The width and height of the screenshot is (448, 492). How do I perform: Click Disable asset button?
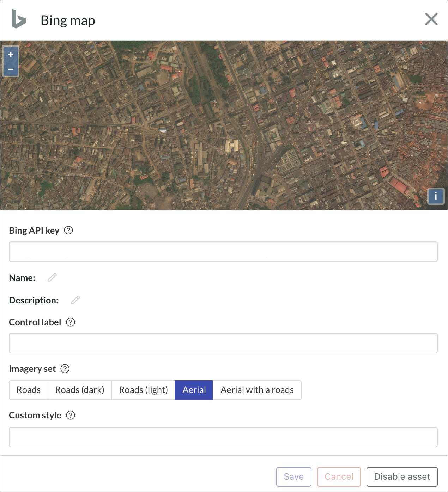pyautogui.click(x=402, y=477)
